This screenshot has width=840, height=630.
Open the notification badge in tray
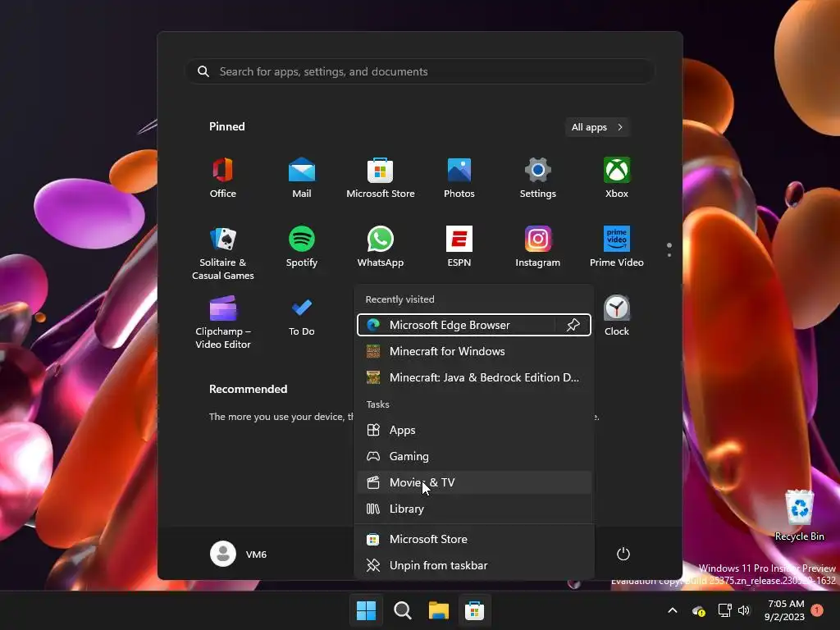tap(817, 609)
